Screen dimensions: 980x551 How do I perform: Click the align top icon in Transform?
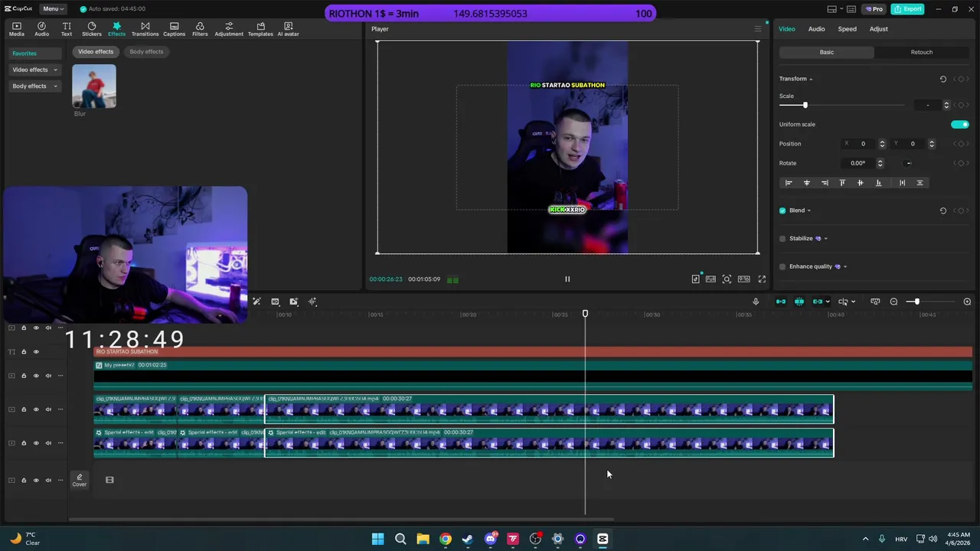pos(842,183)
